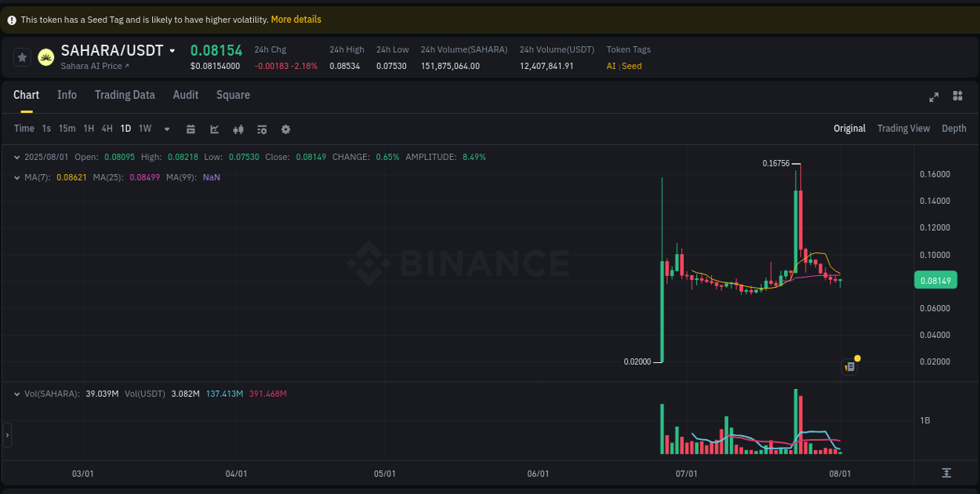
Task: Collapse the Vol(SAHARA) indicator row
Action: click(17, 394)
